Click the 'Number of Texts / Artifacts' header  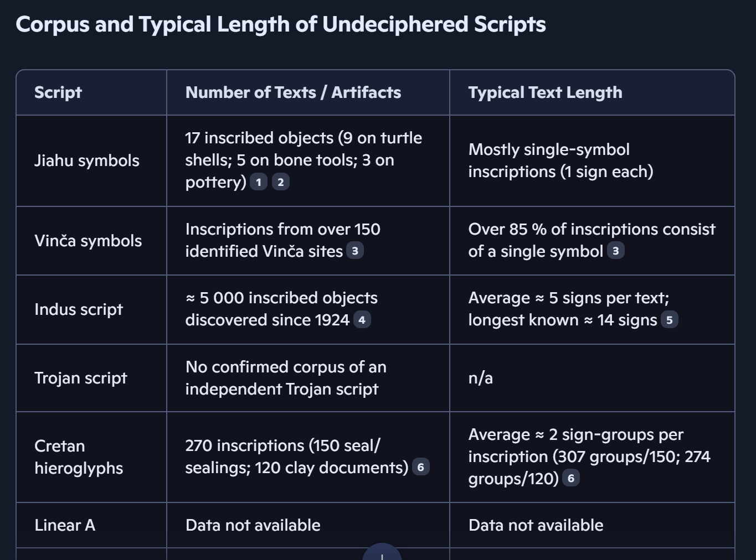coord(293,92)
